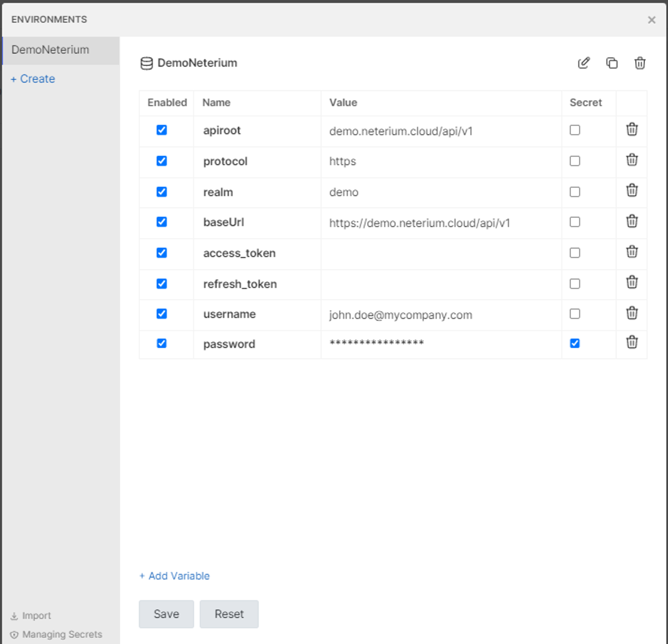Close the Environments dialog
Image resolution: width=668 pixels, height=644 pixels.
coord(651,20)
